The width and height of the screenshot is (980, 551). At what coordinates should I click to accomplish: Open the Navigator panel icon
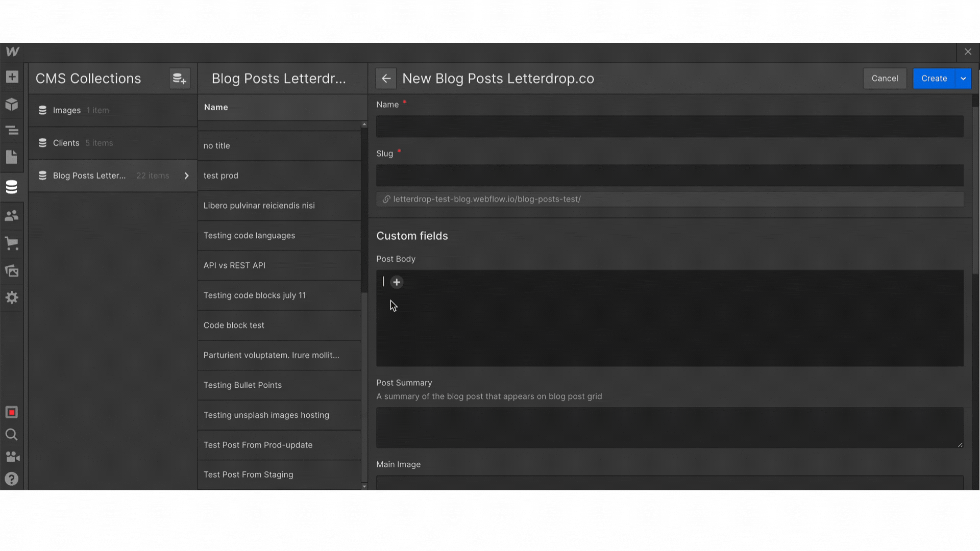point(12,131)
